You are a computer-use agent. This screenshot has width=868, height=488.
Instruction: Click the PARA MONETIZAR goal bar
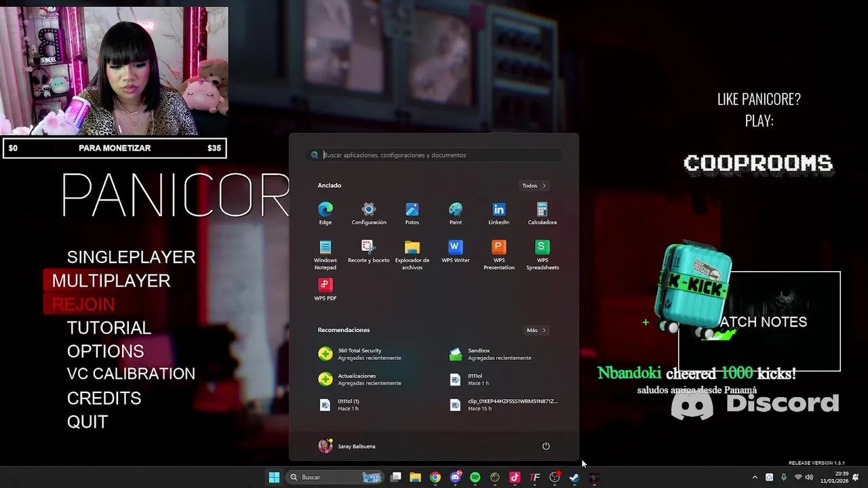click(x=115, y=148)
